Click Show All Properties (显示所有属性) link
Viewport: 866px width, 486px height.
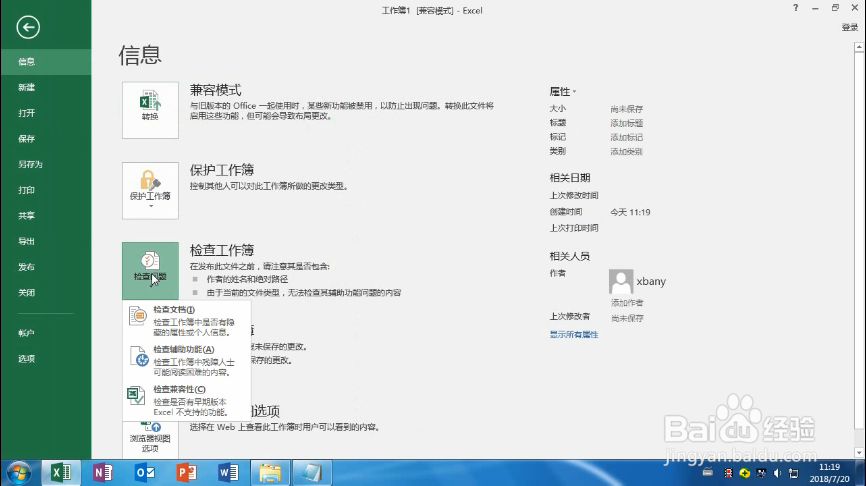coord(574,334)
